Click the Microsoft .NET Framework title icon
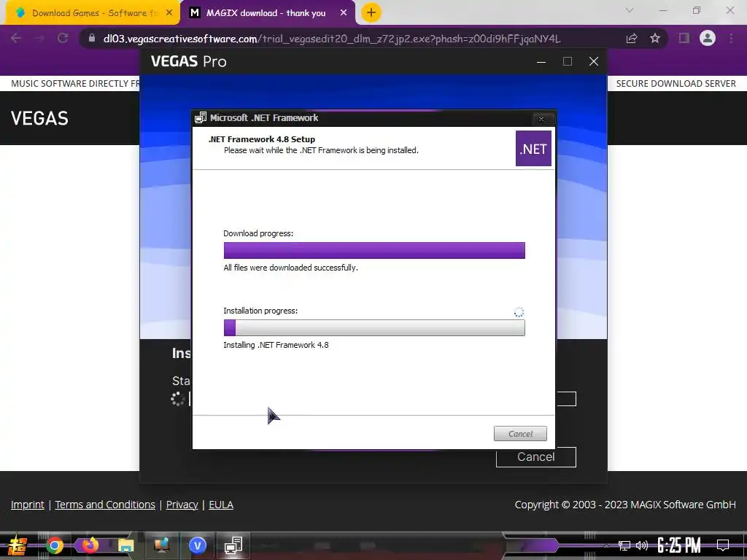The image size is (747, 560). point(201,117)
